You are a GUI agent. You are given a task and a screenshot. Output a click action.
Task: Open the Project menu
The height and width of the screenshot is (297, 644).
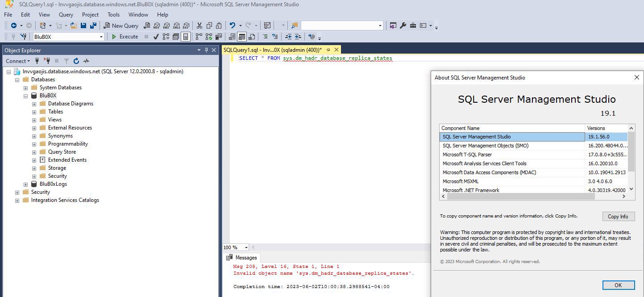pyautogui.click(x=90, y=14)
